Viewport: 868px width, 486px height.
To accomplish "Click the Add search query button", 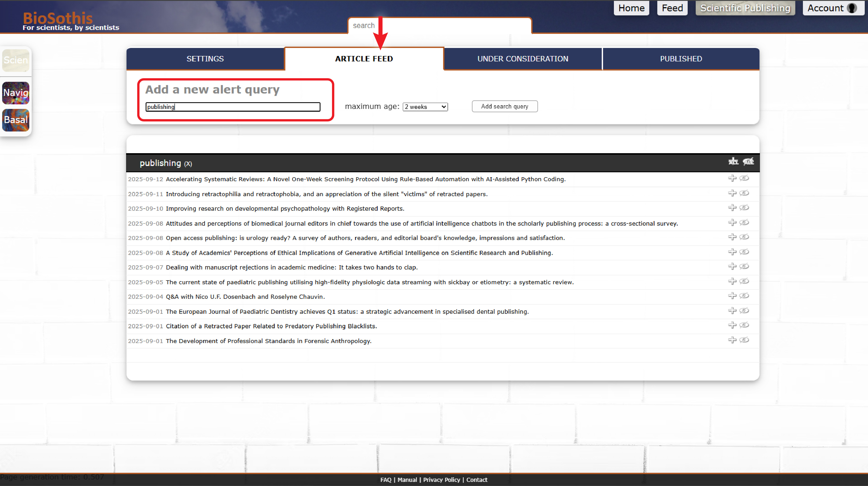I will tap(505, 107).
